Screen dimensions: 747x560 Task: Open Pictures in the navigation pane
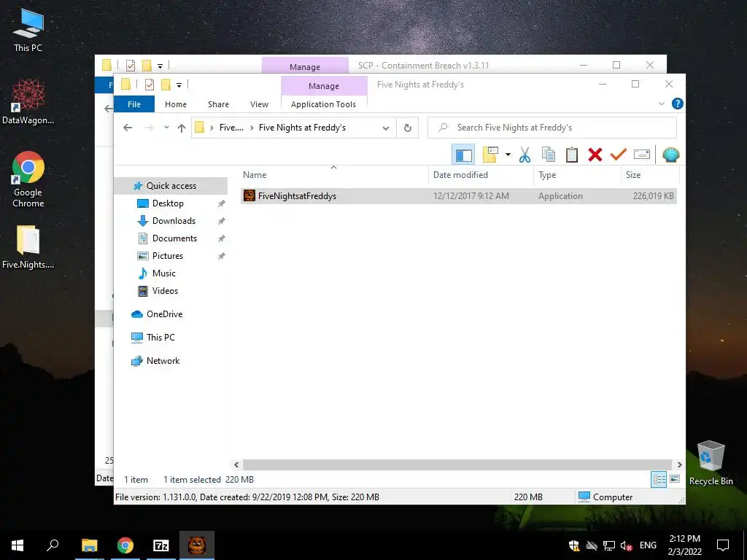coord(167,256)
